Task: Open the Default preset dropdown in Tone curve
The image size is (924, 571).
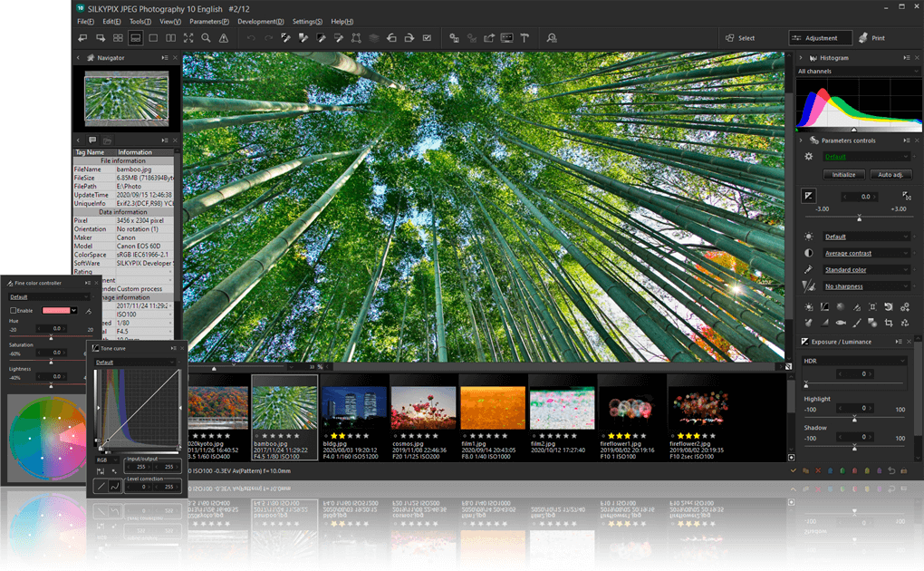Action: coord(133,363)
